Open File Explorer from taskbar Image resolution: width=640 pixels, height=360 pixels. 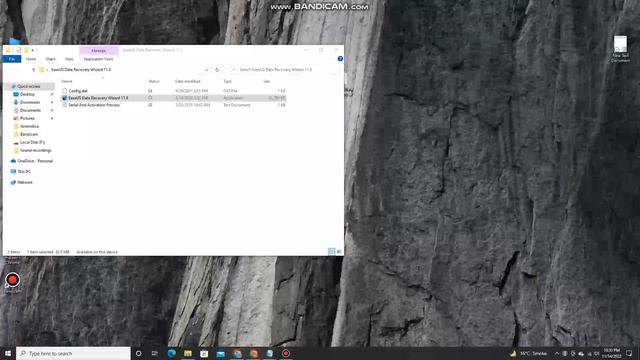188,353
